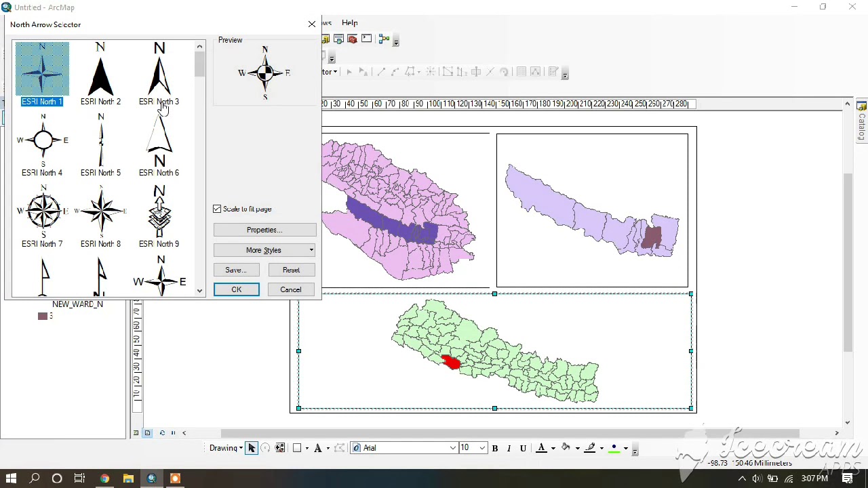Open the More Styles dropdown
This screenshot has width=868, height=488.
264,250
